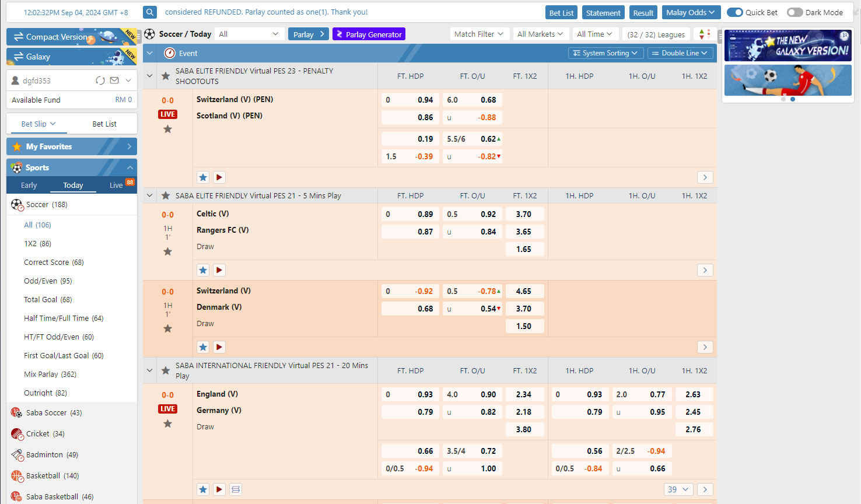
Task: Expand the Match Filter dropdown
Action: [x=479, y=34]
